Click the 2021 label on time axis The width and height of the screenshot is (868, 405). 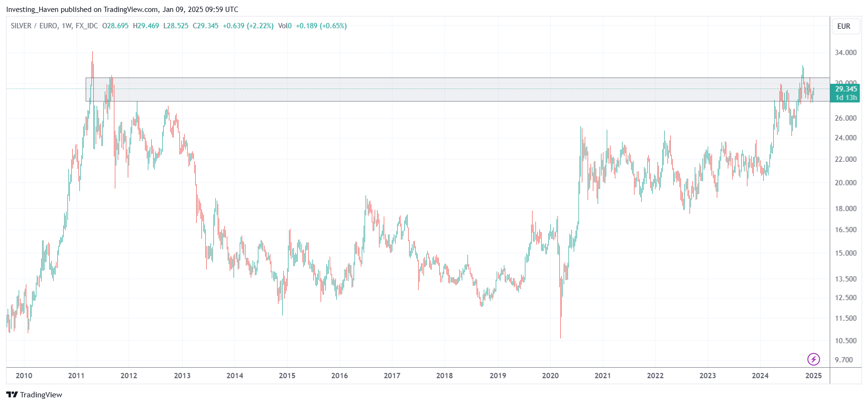coord(603,376)
